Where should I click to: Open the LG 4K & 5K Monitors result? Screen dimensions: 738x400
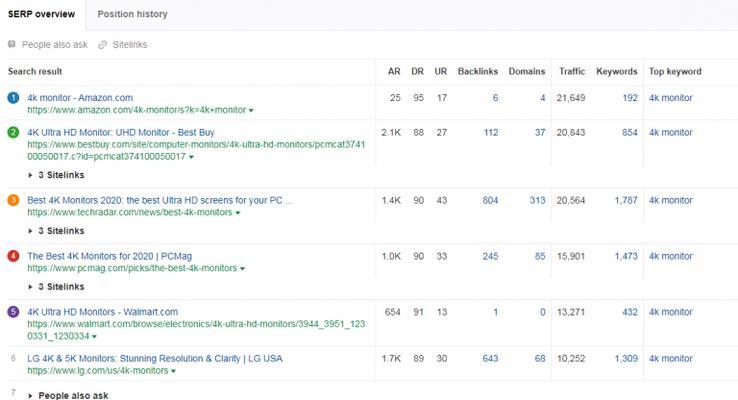[155, 359]
